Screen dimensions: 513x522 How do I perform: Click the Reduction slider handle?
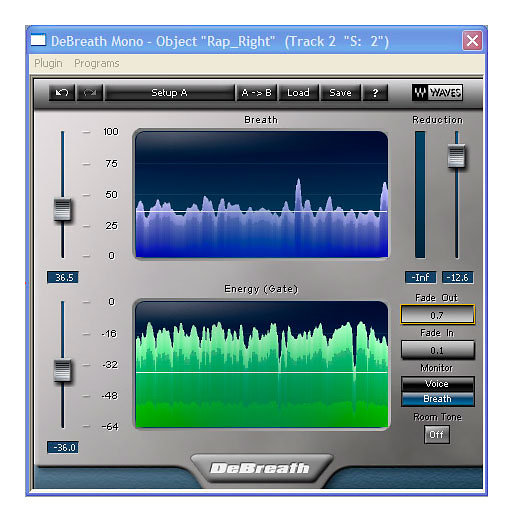[456, 155]
